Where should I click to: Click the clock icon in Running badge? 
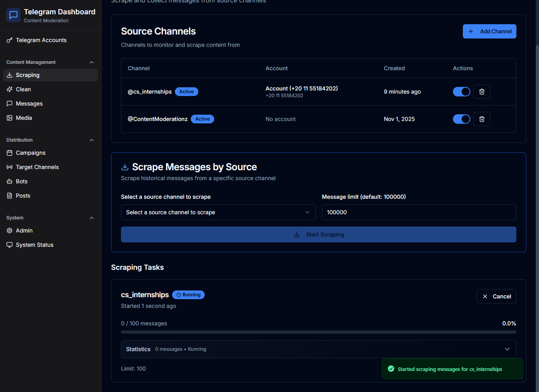point(179,295)
